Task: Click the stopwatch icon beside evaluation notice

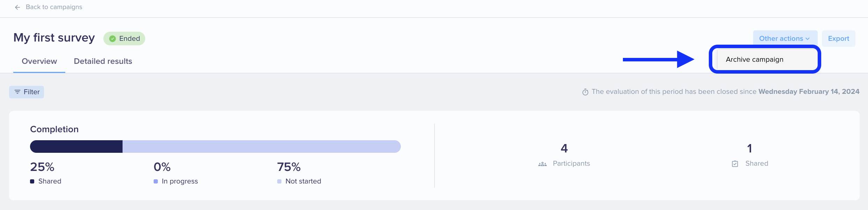Action: tap(585, 92)
